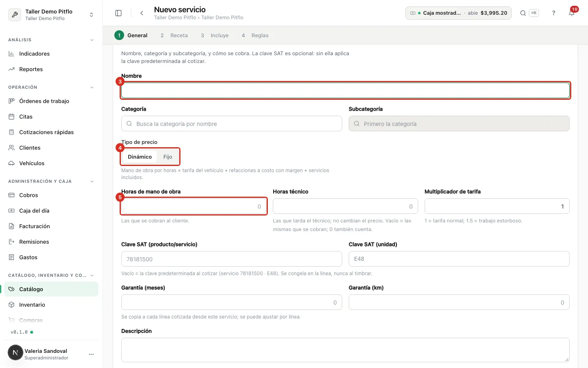Open the Remisiones section

click(x=51, y=242)
